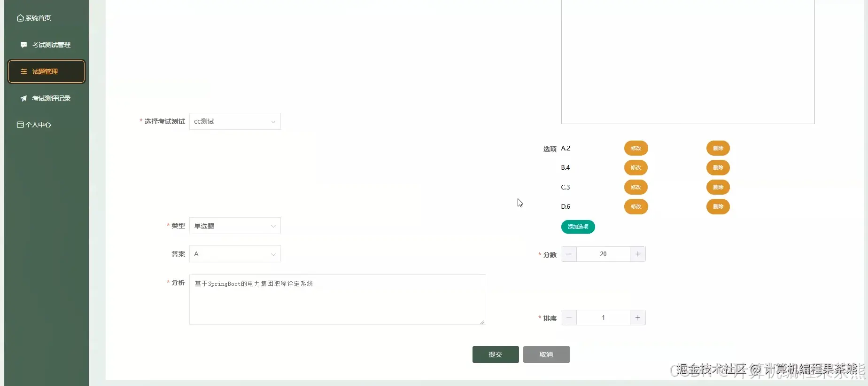The width and height of the screenshot is (868, 386).
Task: Click the sliders icon beside 试题管理
Action: [23, 71]
